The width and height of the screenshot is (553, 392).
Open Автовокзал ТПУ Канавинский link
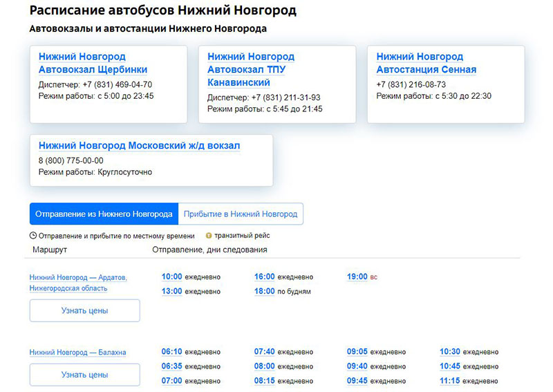coord(250,69)
